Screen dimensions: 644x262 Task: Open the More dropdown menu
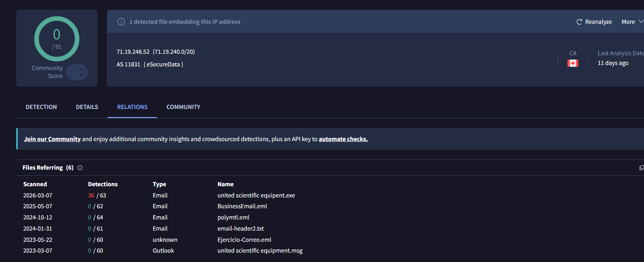[632, 22]
